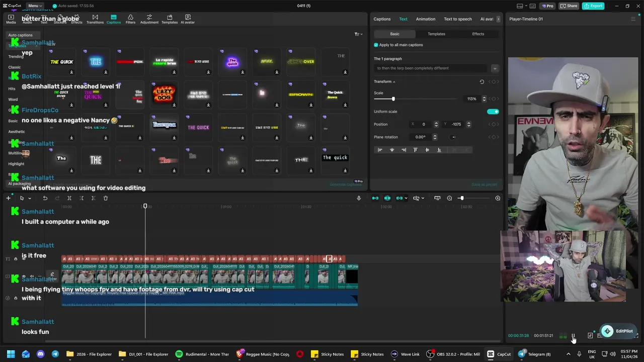Click the Scale value stepper

pyautogui.click(x=484, y=99)
